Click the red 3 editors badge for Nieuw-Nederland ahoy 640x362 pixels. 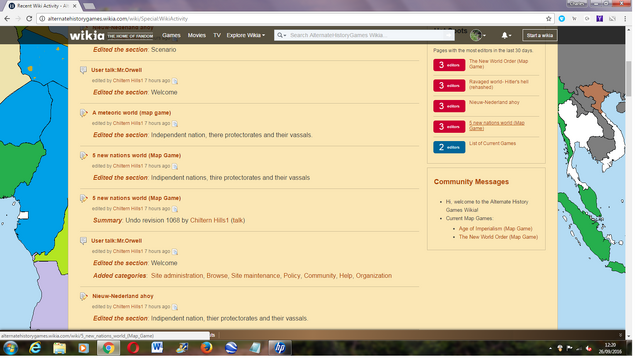(x=449, y=106)
